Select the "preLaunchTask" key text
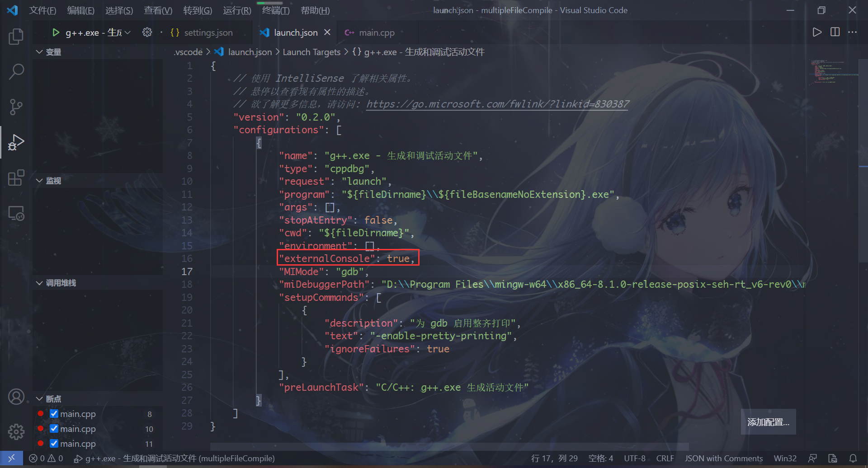 click(321, 387)
